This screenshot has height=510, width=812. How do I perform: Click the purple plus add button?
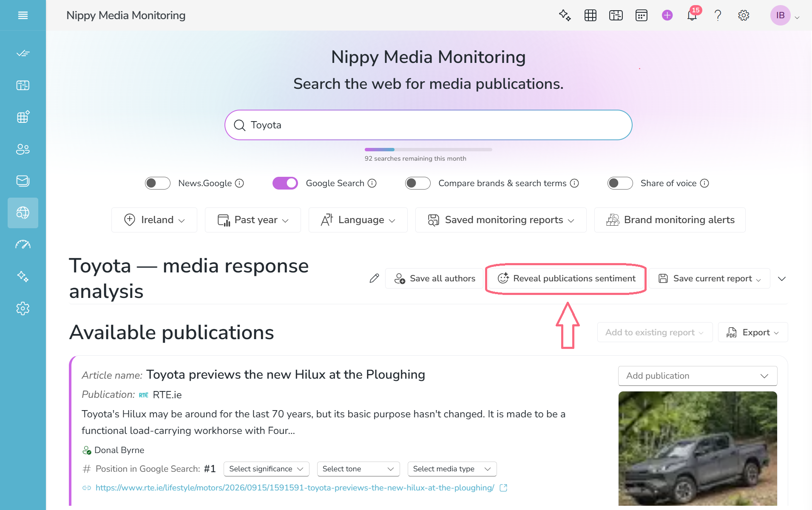pos(667,15)
